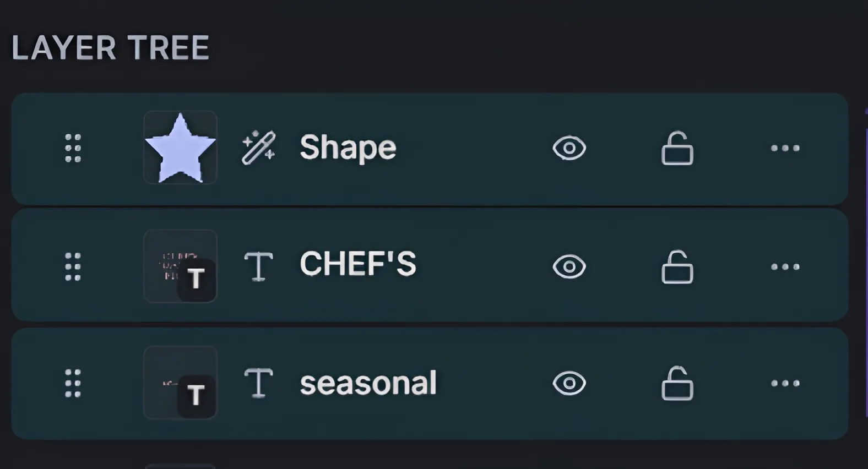Hide the Shape layer

pyautogui.click(x=569, y=148)
